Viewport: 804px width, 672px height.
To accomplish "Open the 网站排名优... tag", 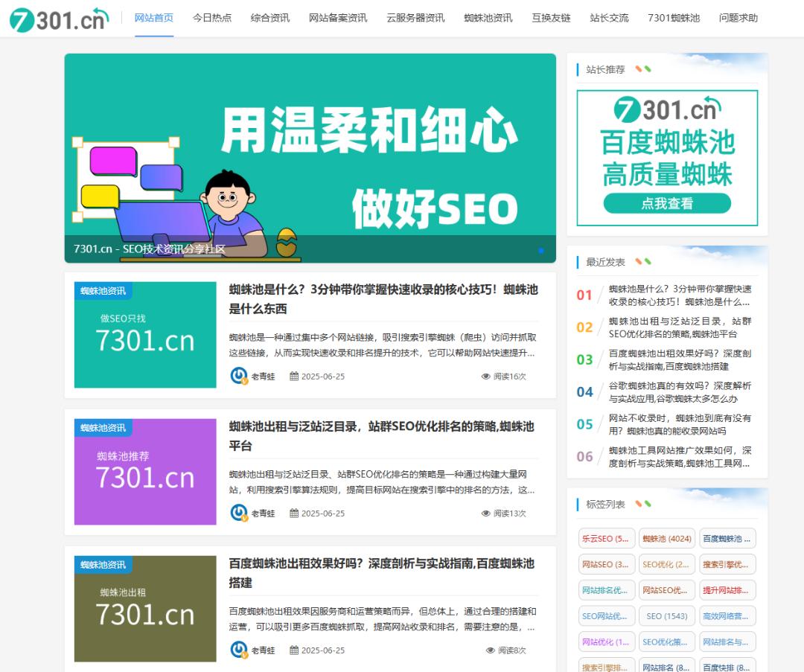I will tap(606, 590).
